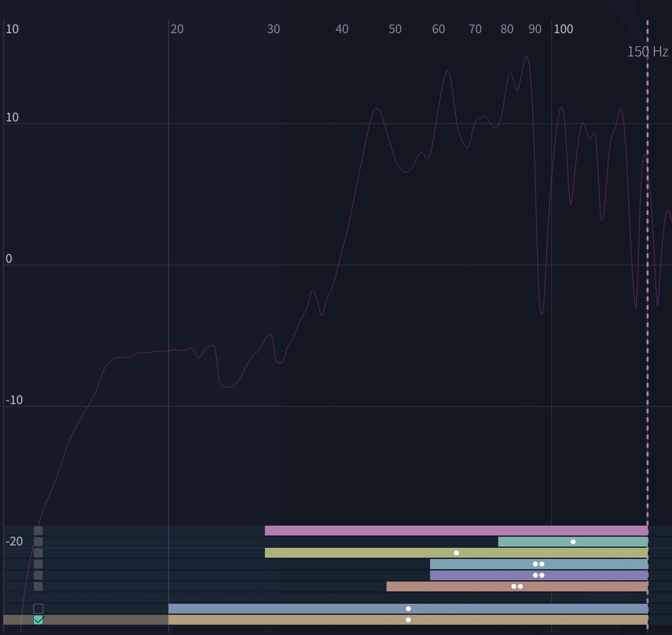672x635 pixels.
Task: Select the olive-green frequency range bar
Action: 456,553
